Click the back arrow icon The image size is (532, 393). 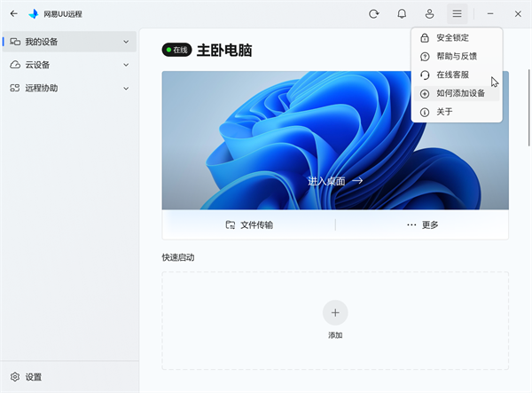coord(13,14)
